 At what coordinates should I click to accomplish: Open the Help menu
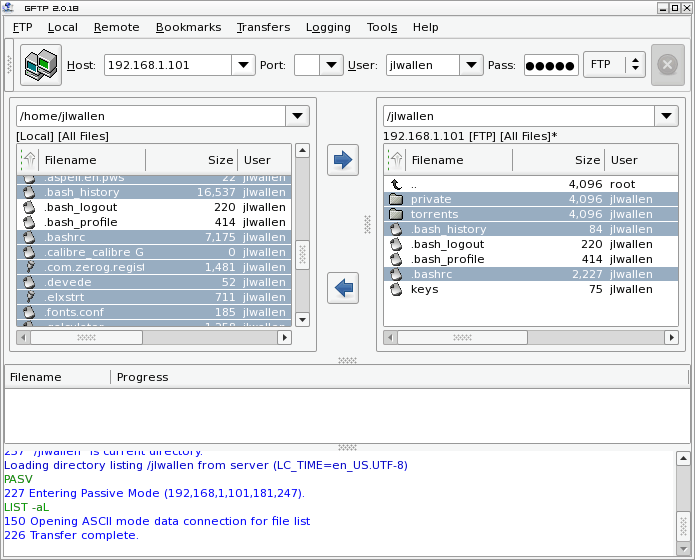pyautogui.click(x=426, y=27)
